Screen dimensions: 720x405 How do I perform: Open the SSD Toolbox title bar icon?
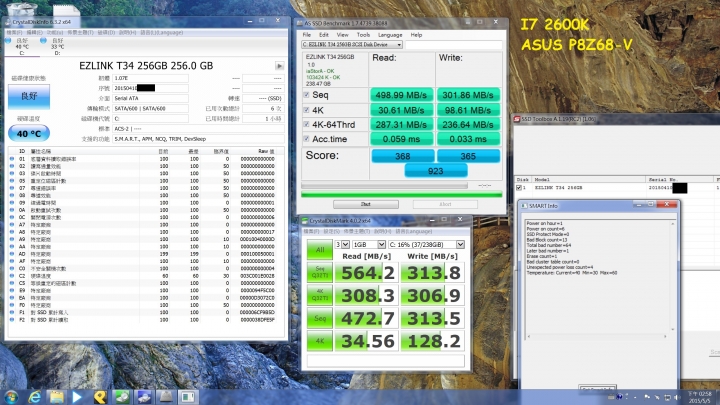click(x=517, y=119)
